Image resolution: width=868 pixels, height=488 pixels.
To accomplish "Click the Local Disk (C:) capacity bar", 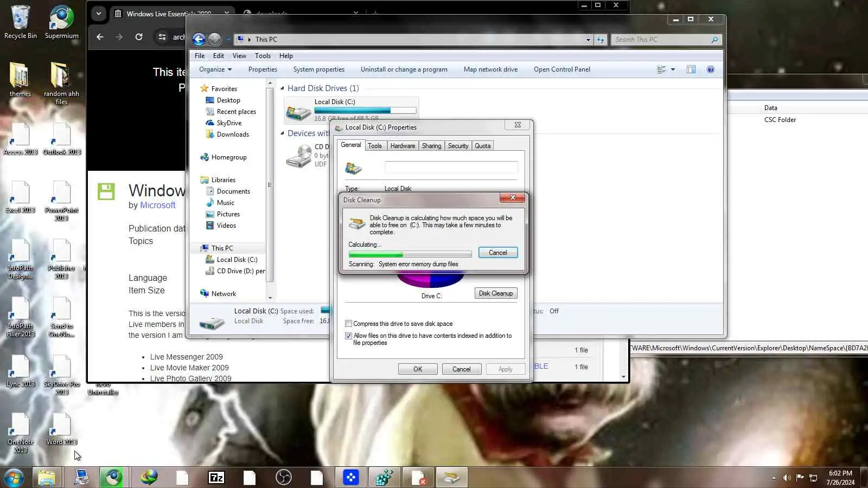I will 365,110.
